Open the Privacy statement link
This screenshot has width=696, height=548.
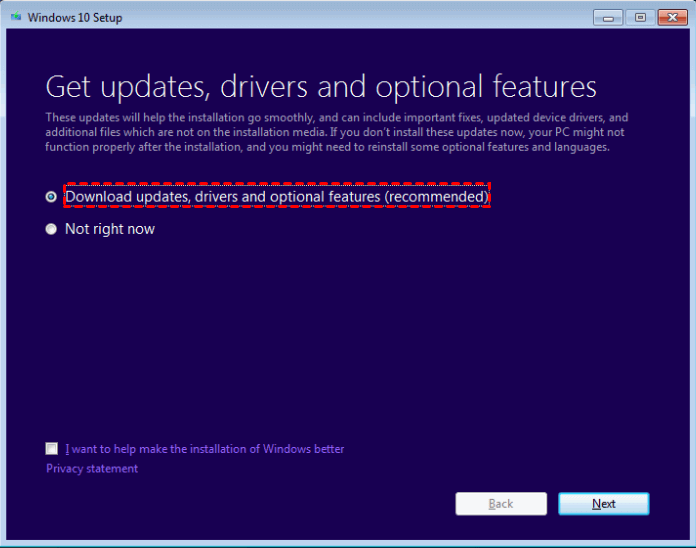92,469
